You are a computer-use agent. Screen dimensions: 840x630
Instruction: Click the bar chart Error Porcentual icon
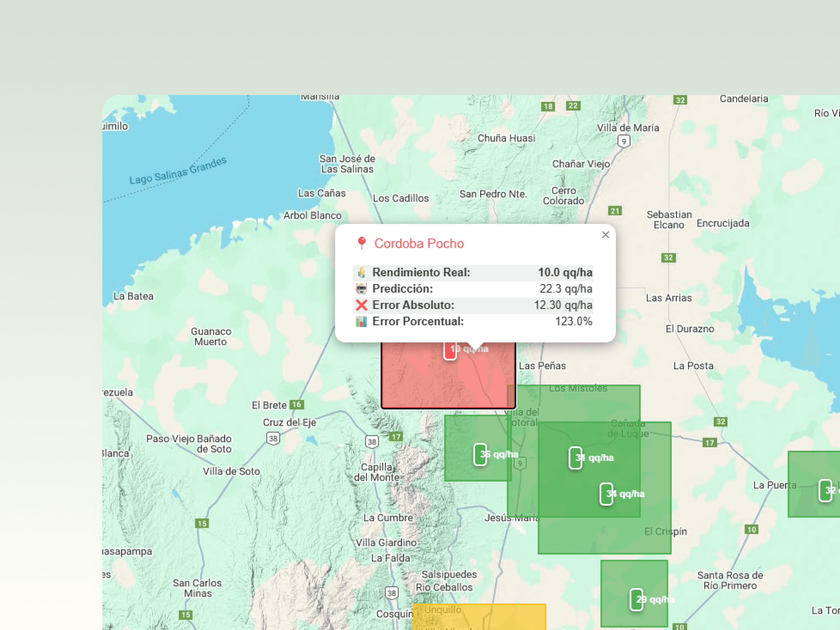[x=361, y=321]
